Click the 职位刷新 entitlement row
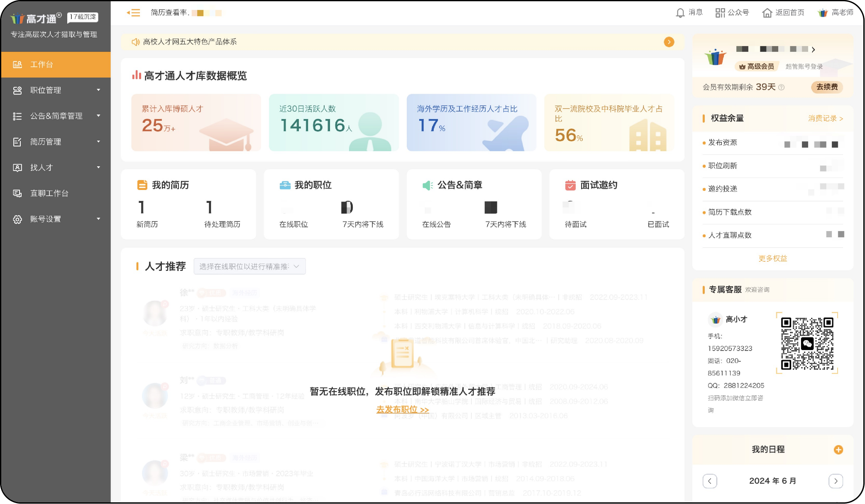 772,166
